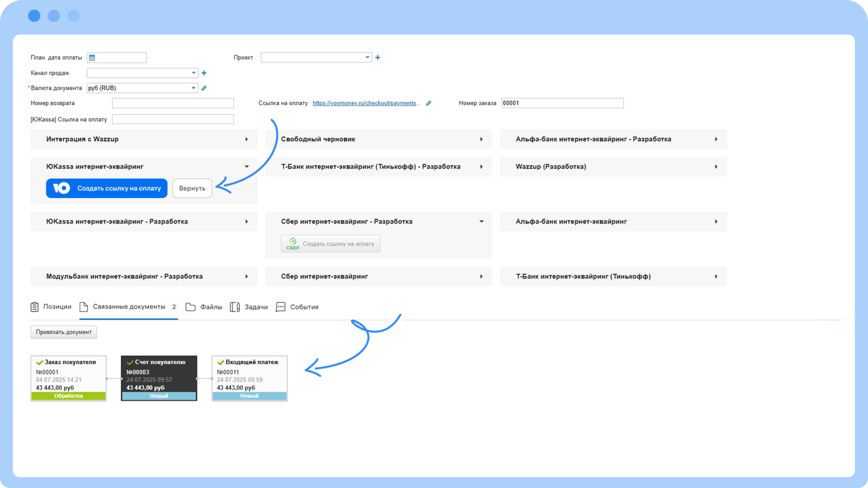
Task: Expand Модульбанк интернет-эквайринг - Разработка section
Action: pos(144,276)
